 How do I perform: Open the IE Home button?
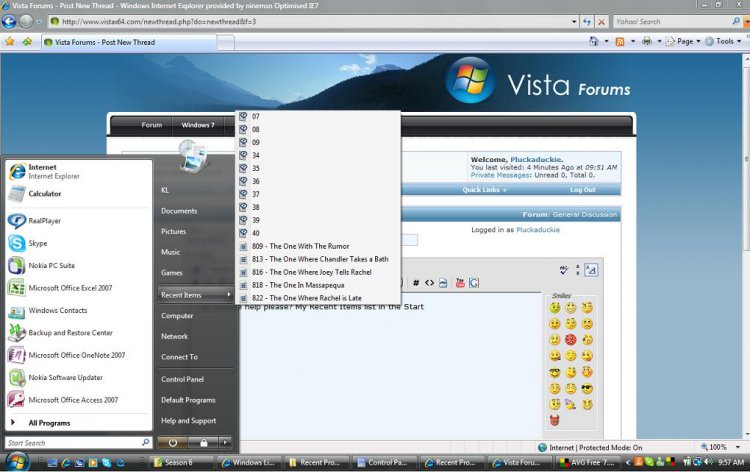pos(594,42)
